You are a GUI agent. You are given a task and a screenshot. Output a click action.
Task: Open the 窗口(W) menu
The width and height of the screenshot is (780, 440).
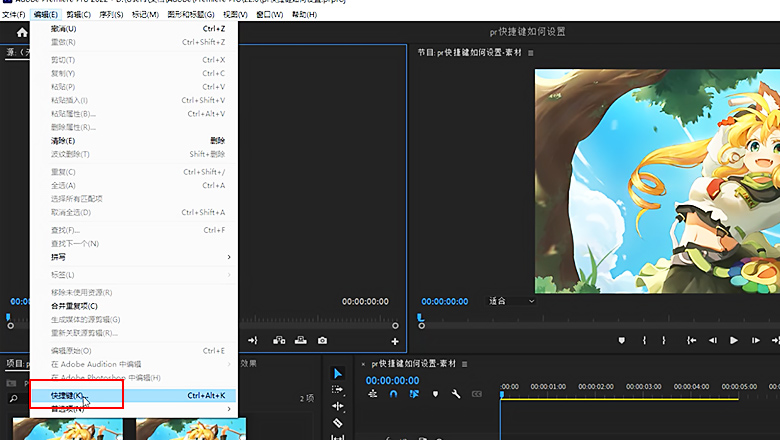pos(270,14)
